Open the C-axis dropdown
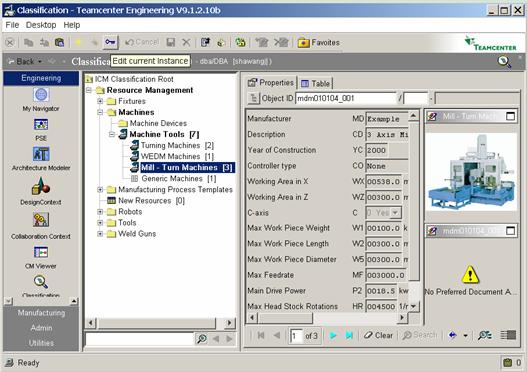This screenshot has height=372, width=527. [x=395, y=213]
